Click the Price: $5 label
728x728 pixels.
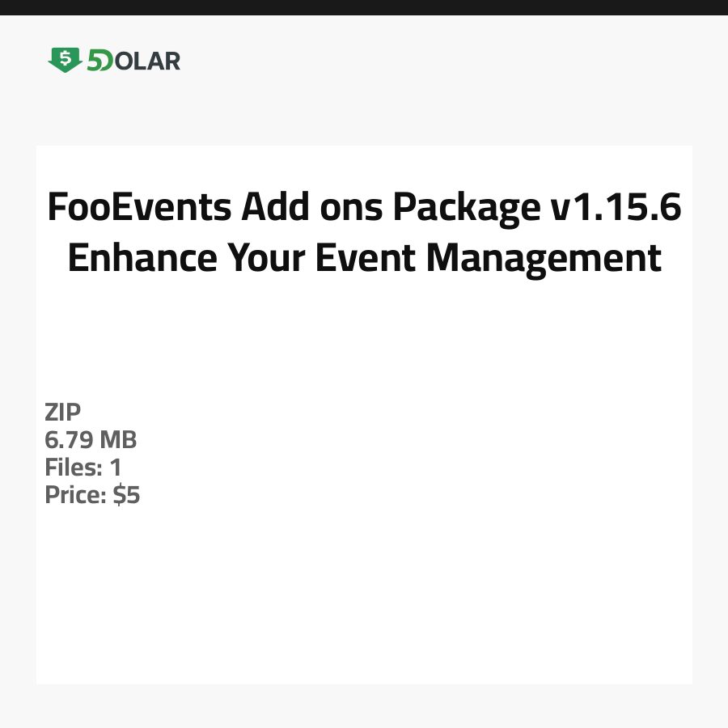click(92, 495)
